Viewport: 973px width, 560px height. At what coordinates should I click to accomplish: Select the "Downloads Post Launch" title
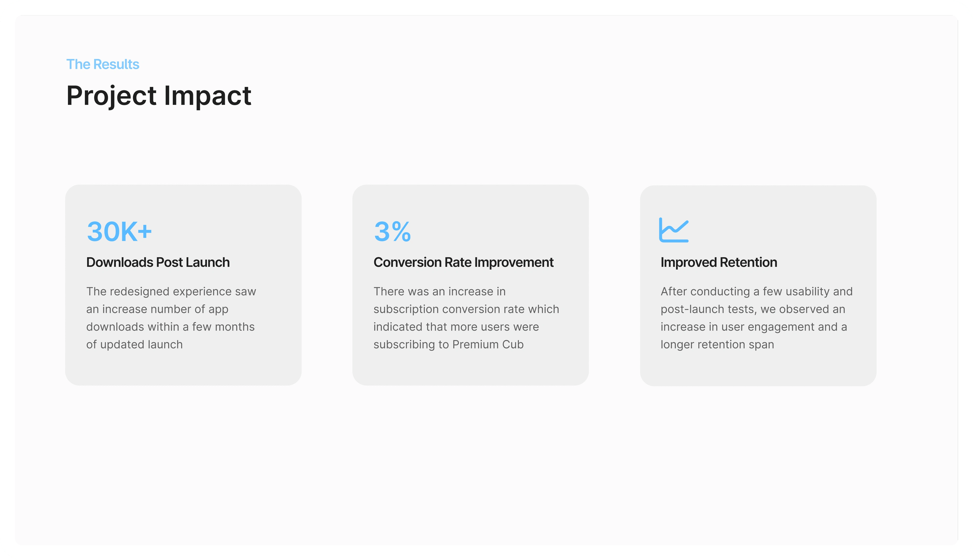[x=158, y=262]
